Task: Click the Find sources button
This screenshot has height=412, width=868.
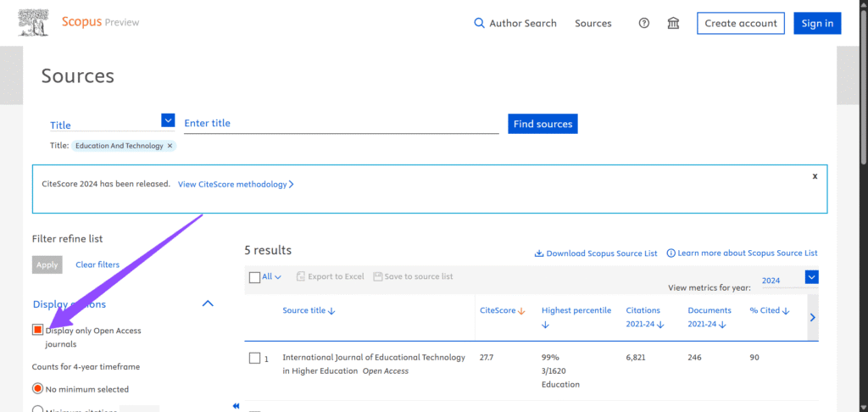Action: pos(542,124)
